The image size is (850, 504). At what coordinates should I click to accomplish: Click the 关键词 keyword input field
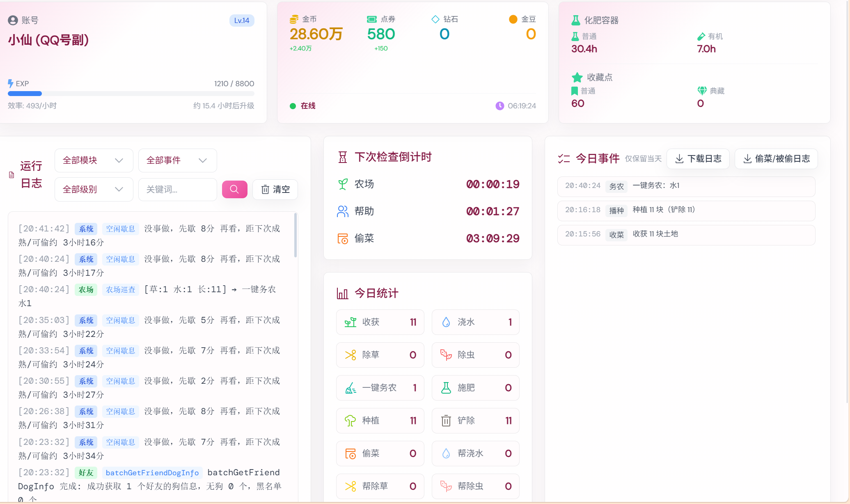pyautogui.click(x=177, y=189)
